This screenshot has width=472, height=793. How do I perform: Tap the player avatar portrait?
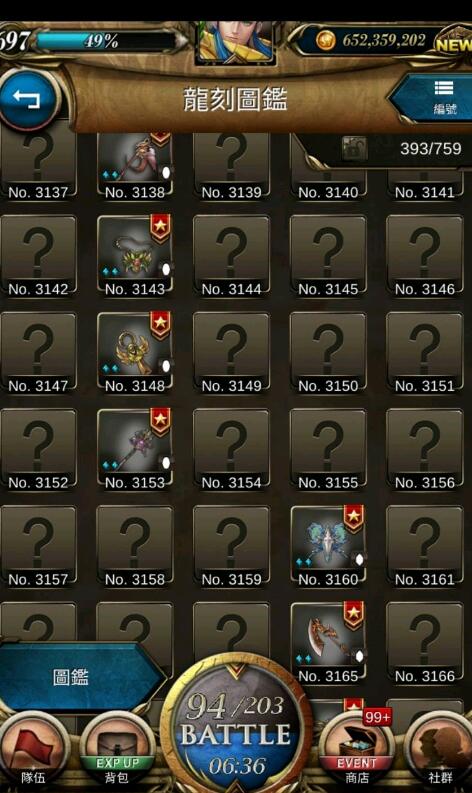point(235,42)
